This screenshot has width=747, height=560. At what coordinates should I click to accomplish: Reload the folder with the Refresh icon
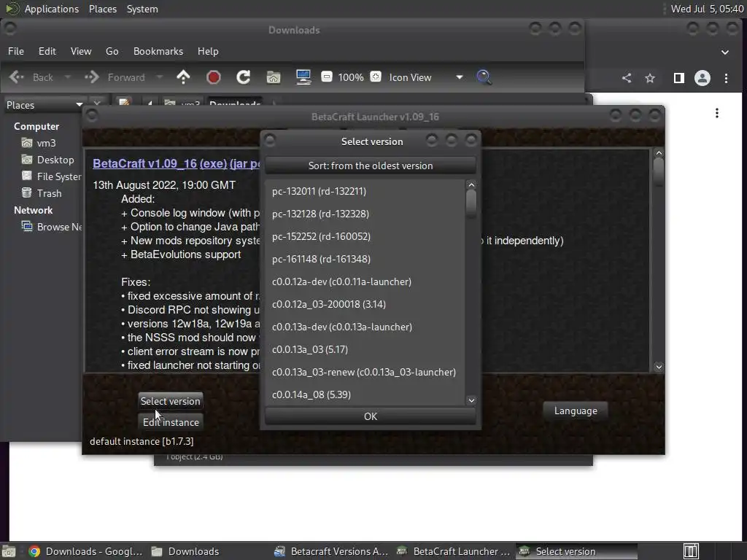click(244, 77)
